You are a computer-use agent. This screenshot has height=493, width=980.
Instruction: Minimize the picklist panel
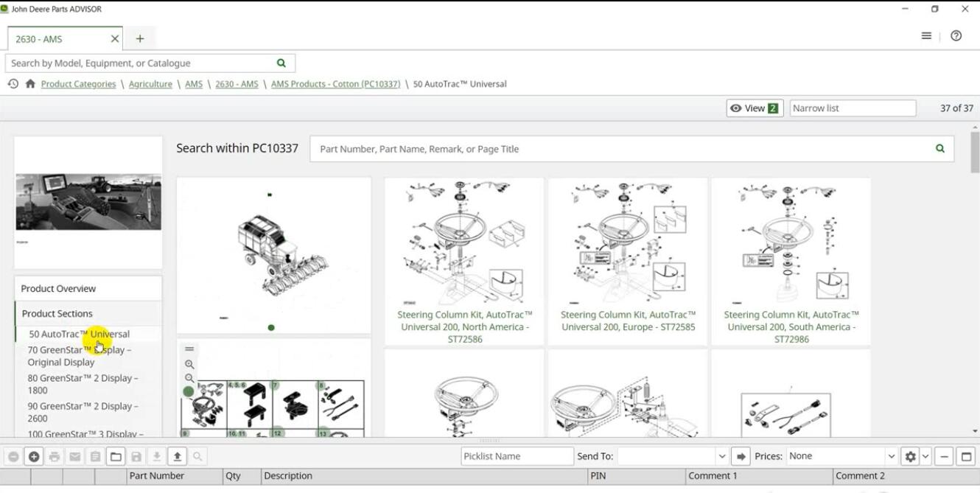[945, 457]
